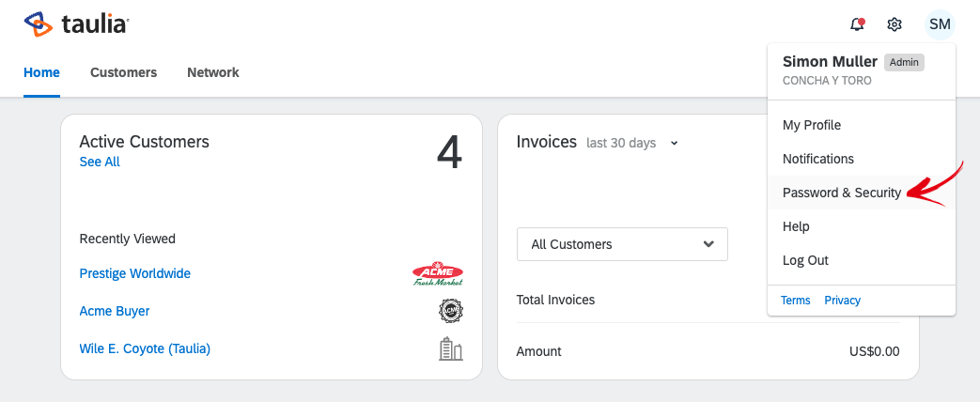Choose Notifications in the user menu
The image size is (980, 402).
818,159
